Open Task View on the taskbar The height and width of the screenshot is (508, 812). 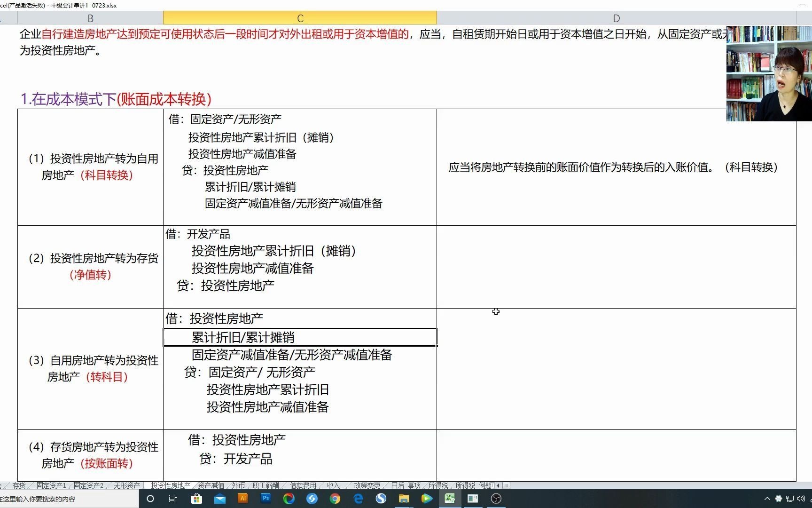tap(172, 499)
